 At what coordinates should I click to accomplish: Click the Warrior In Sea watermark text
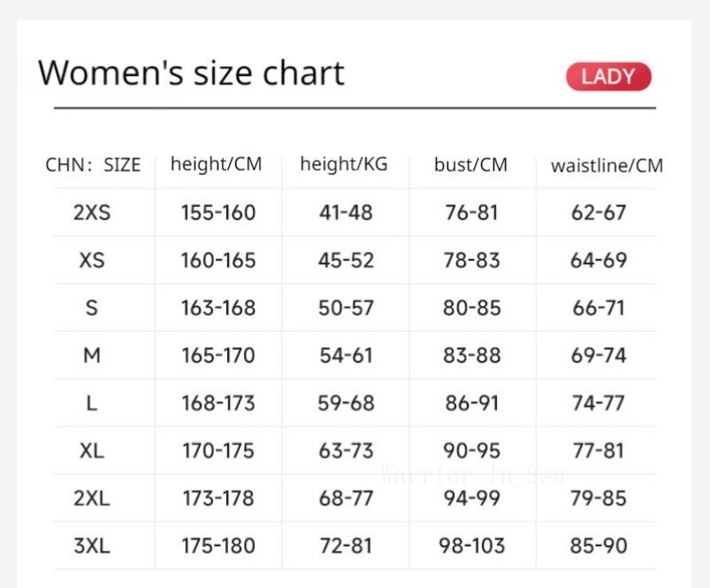click(473, 476)
